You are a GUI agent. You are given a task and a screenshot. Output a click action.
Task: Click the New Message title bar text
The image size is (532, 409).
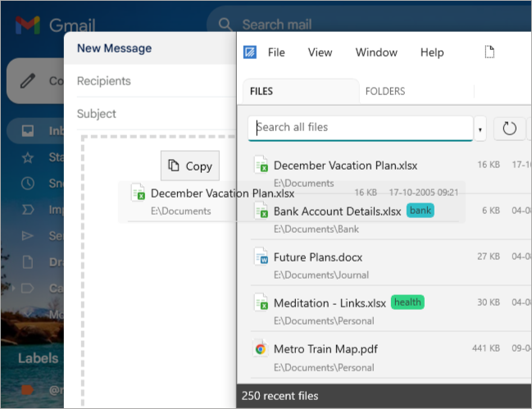pyautogui.click(x=114, y=48)
